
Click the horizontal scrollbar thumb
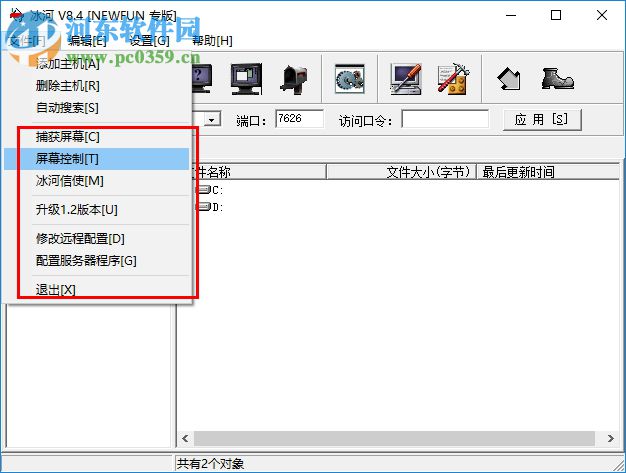pos(394,438)
